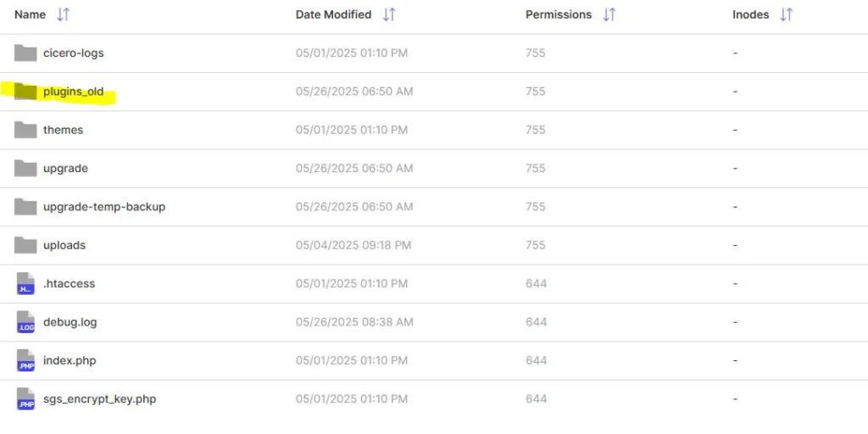868x434 pixels.
Task: Select the highlighted plugins_old folder icon
Action: 25,92
